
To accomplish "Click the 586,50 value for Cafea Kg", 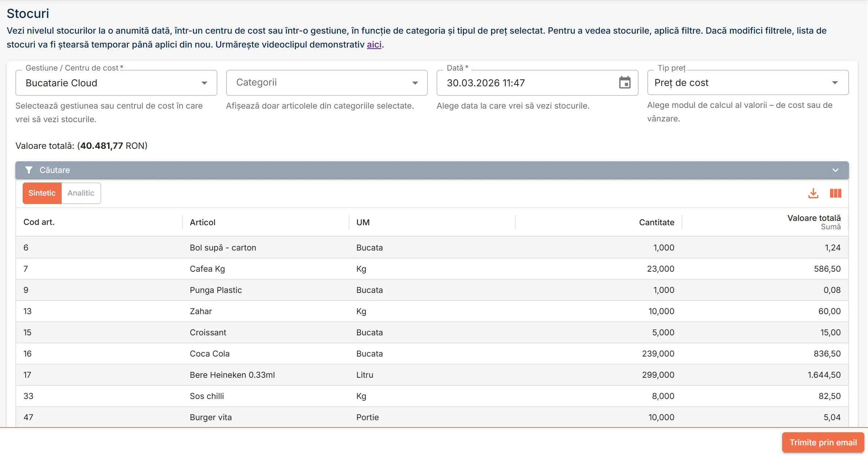I will pos(827,269).
